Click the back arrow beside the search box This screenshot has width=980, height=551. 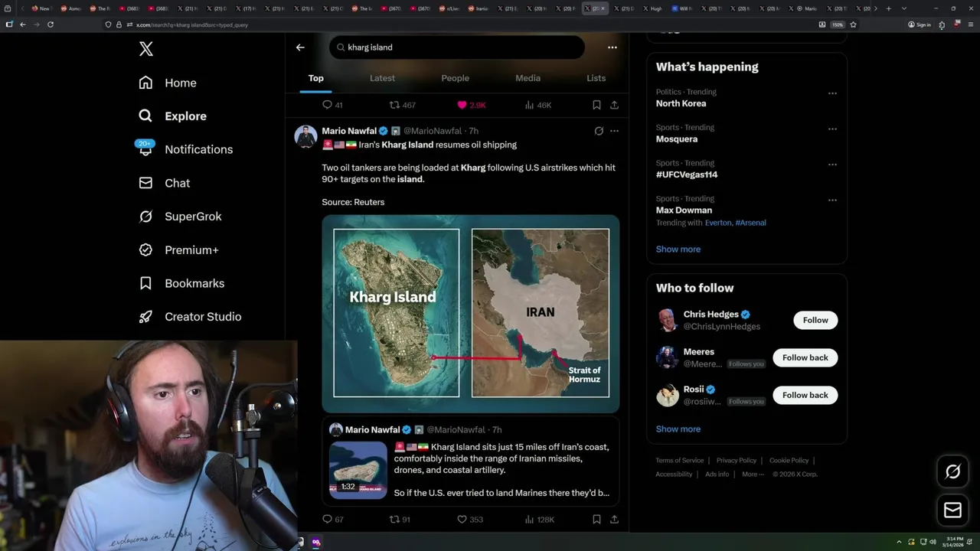pyautogui.click(x=300, y=47)
